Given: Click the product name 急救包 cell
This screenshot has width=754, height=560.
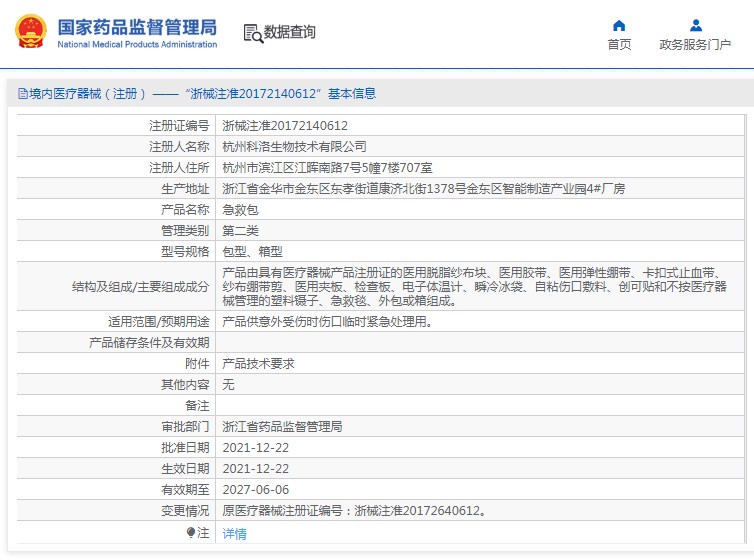Looking at the screenshot, I should (480, 210).
